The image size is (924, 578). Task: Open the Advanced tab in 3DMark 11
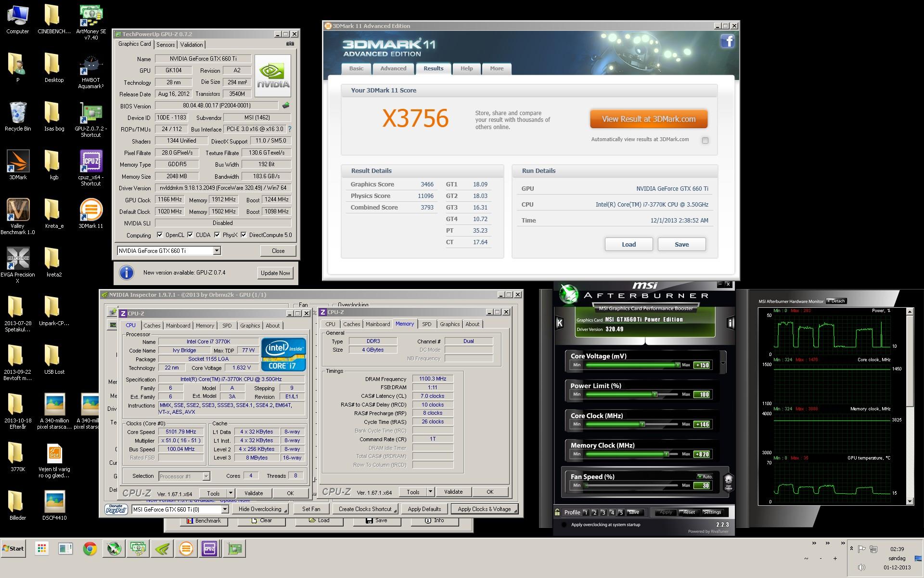tap(393, 68)
